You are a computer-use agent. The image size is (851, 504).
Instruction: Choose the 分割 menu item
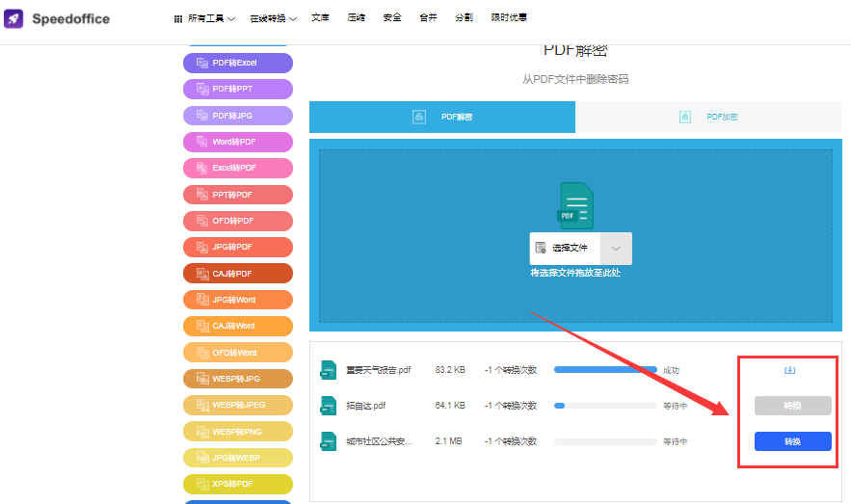tap(464, 17)
